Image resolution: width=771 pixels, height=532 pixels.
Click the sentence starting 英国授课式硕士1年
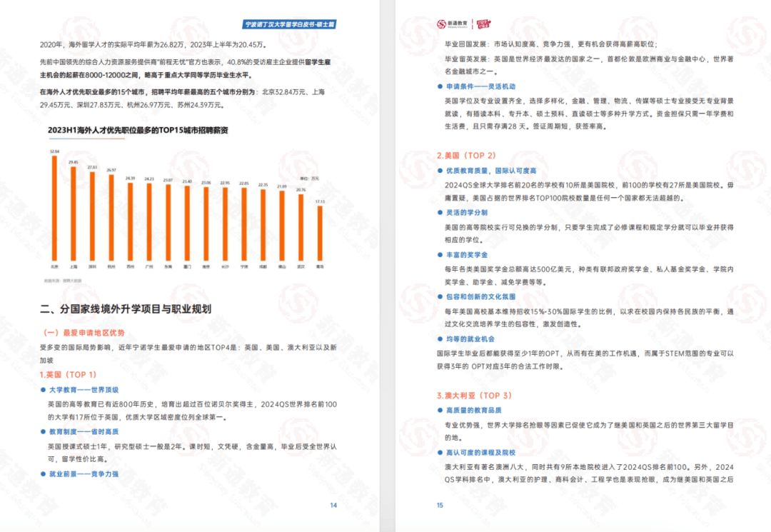click(x=192, y=452)
